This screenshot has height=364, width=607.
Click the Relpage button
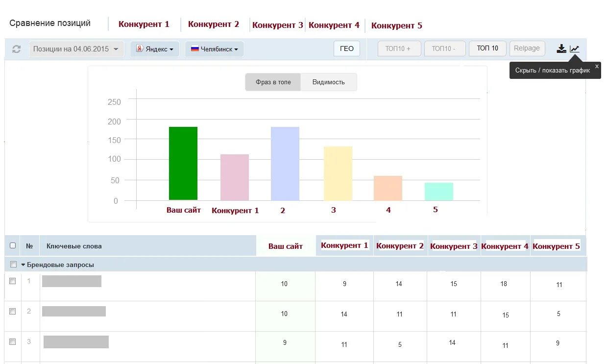(x=527, y=49)
